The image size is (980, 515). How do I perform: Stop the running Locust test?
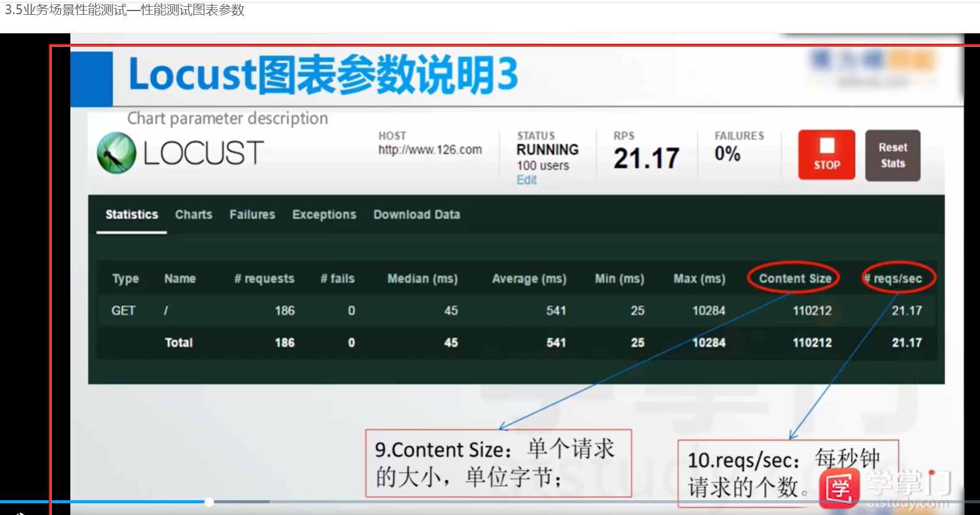[x=826, y=155]
